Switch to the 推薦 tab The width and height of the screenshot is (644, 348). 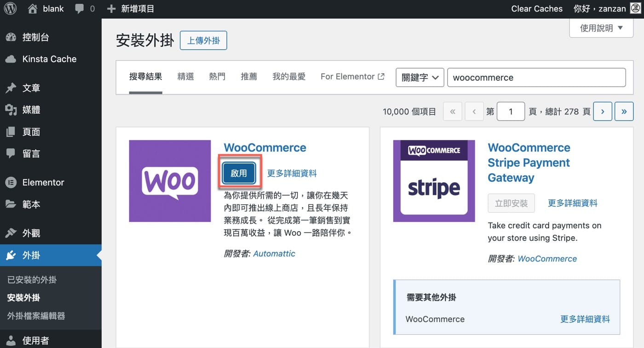(249, 77)
